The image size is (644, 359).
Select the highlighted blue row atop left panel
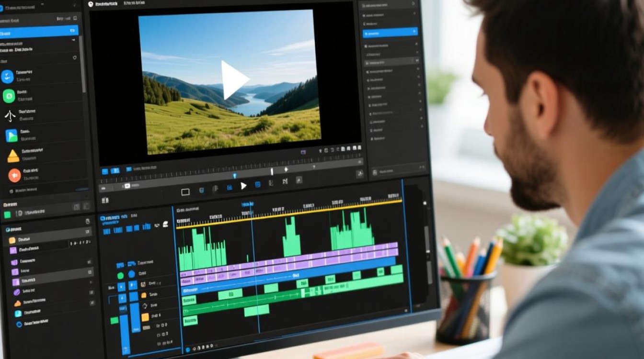coord(38,32)
